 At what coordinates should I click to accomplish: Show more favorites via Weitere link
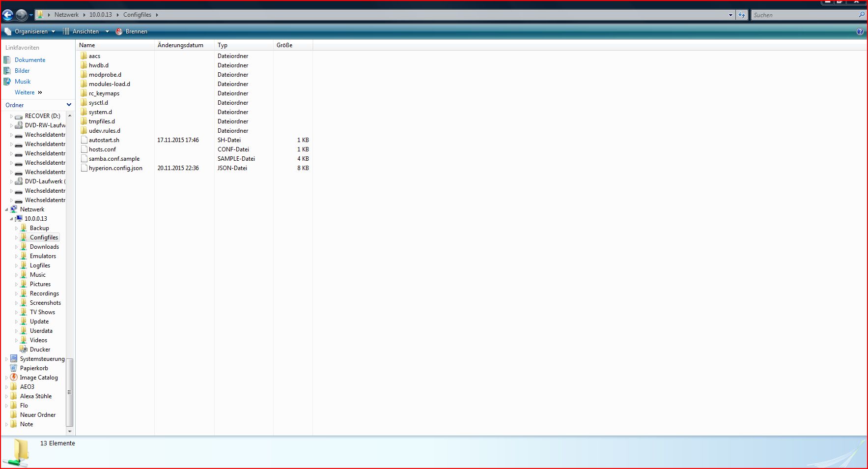coord(28,92)
